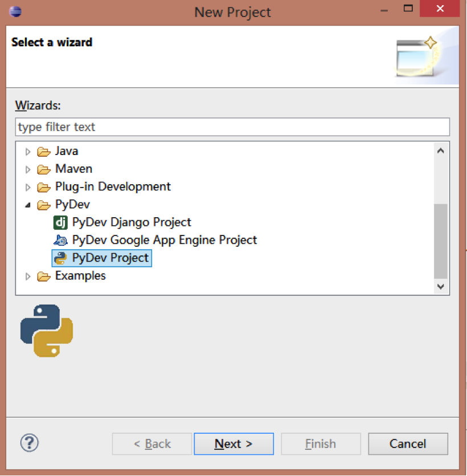Focus the wizard filter text field
The image size is (467, 476).
tap(232, 127)
